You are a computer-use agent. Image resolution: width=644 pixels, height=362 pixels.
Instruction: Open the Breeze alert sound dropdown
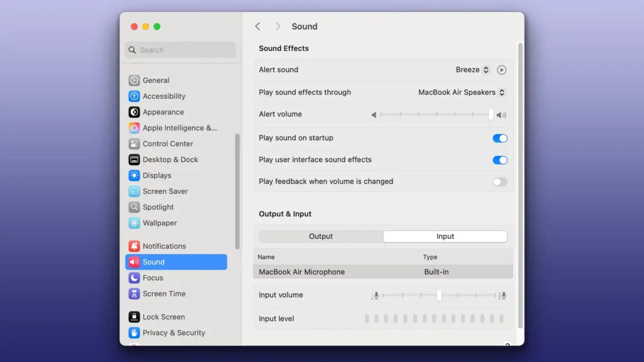click(472, 70)
